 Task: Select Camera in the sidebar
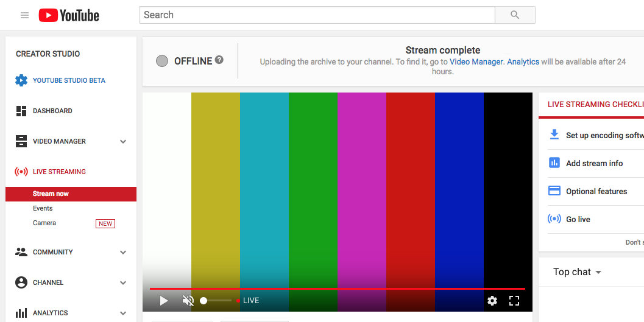[44, 223]
